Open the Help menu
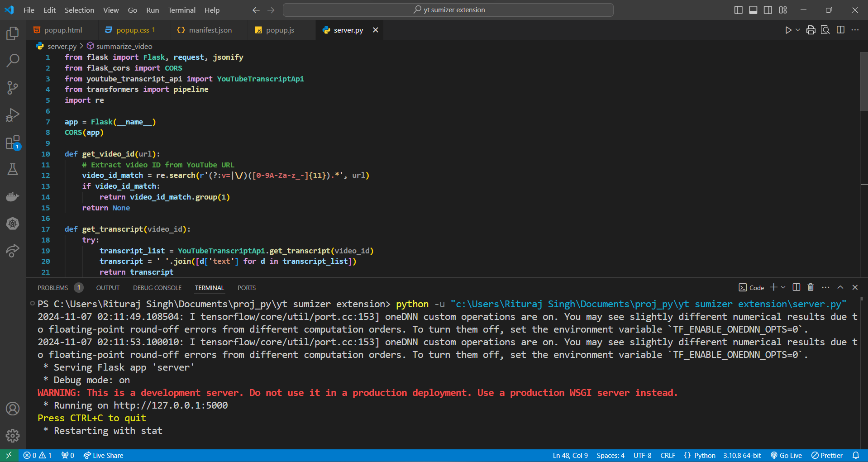868x462 pixels. tap(212, 10)
